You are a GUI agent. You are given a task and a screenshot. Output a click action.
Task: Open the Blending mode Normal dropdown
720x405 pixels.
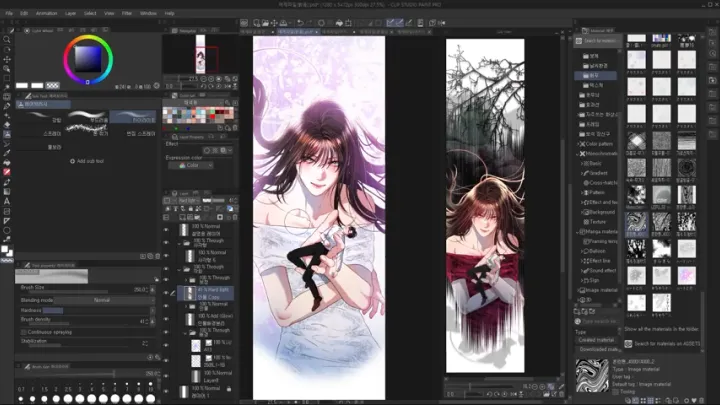[x=104, y=300]
